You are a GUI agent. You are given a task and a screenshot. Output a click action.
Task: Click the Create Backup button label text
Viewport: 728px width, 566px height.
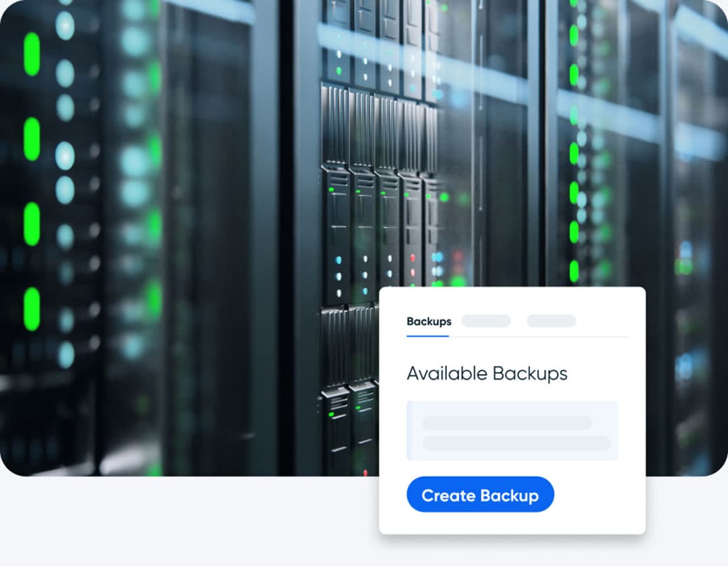(480, 495)
